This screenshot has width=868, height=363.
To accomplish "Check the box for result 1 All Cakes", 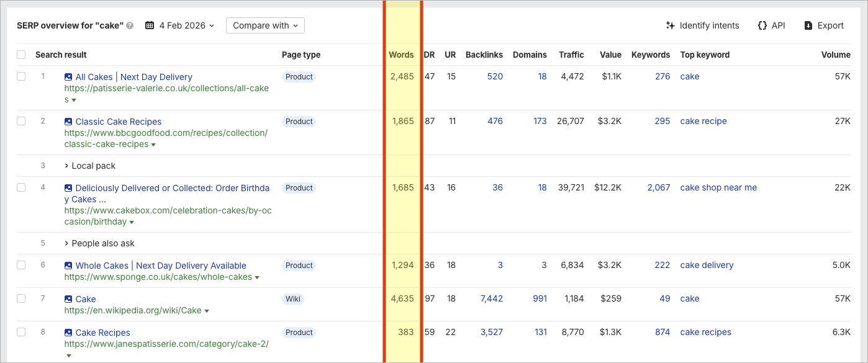I will tap(21, 76).
